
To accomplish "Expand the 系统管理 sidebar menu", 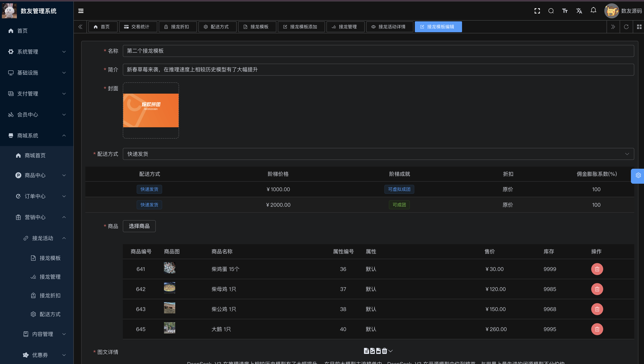I will pos(37,52).
